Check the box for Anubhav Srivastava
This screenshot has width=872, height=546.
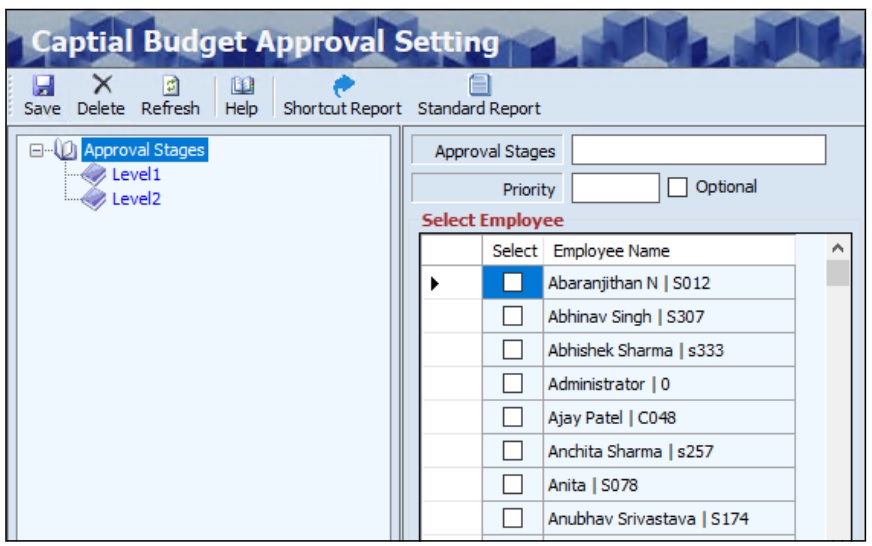pos(513,519)
